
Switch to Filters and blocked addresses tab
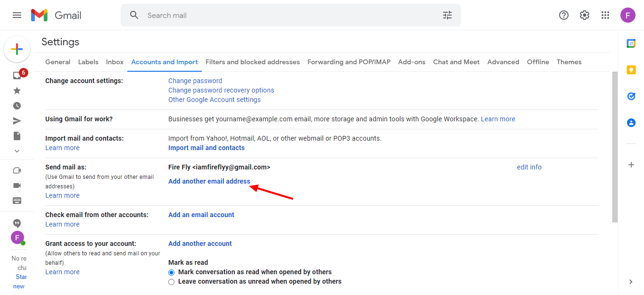click(x=253, y=62)
